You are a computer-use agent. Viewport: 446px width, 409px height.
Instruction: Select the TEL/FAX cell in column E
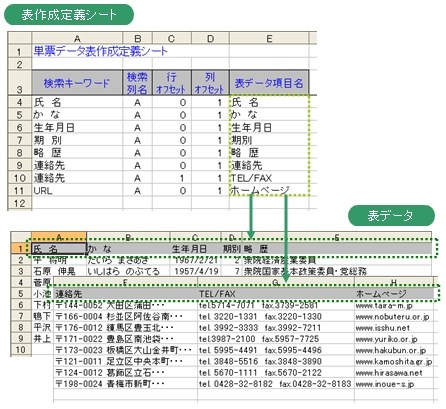pyautogui.click(x=269, y=178)
